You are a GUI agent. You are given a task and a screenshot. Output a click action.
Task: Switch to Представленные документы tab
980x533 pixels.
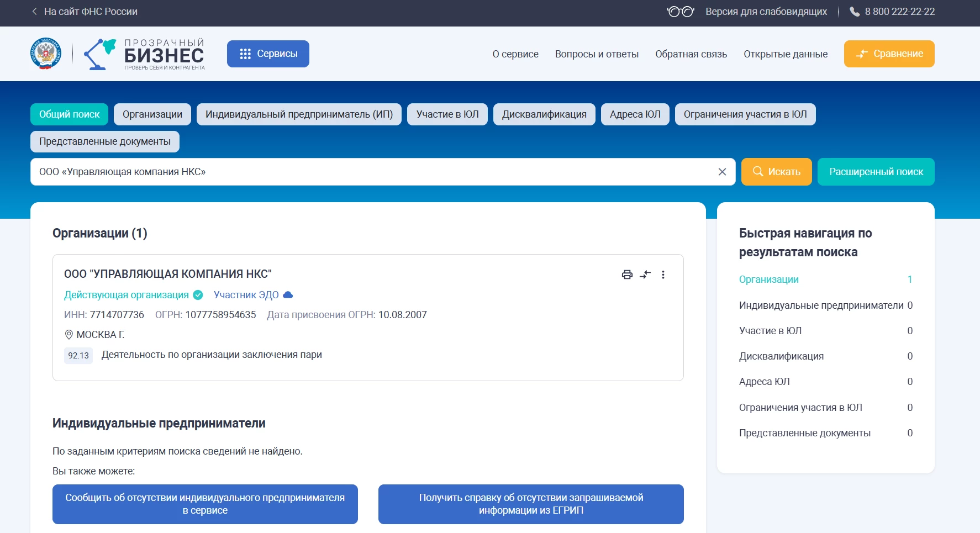tap(105, 141)
